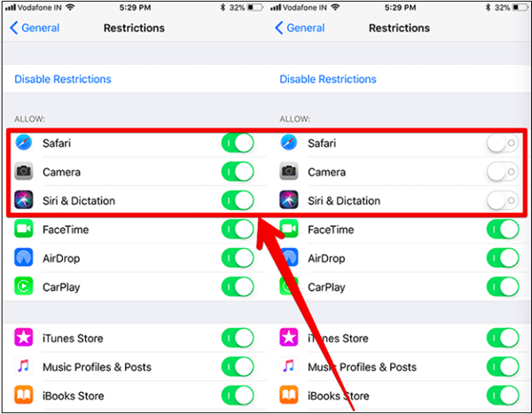The width and height of the screenshot is (532, 414).
Task: Turn off FaceTime toggle in right screen
Action: coord(503,230)
